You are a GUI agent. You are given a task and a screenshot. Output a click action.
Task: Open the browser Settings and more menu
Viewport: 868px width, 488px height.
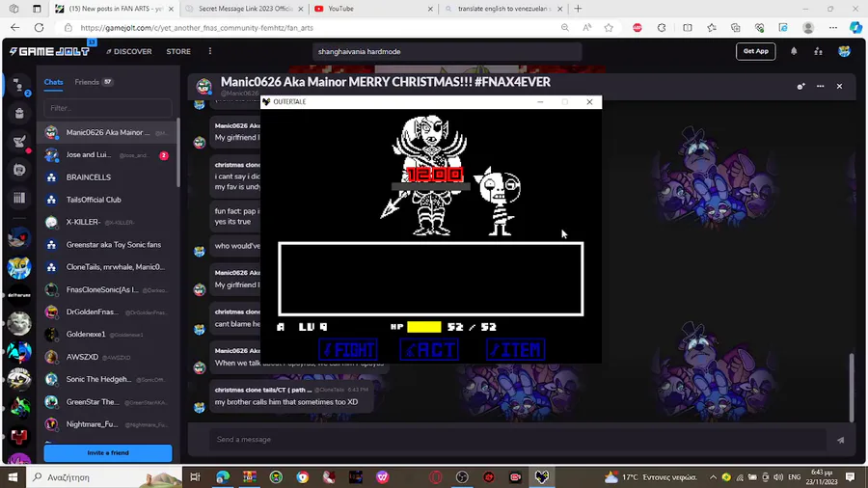tap(833, 28)
